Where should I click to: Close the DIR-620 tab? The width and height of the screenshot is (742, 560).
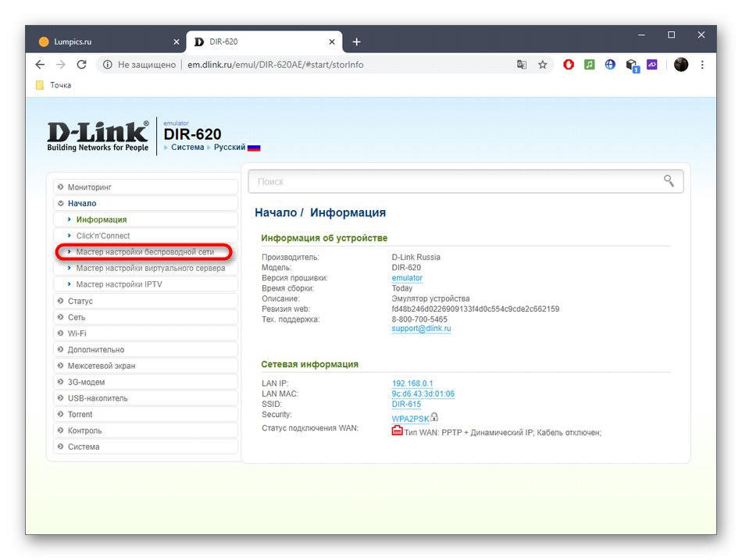(x=332, y=42)
